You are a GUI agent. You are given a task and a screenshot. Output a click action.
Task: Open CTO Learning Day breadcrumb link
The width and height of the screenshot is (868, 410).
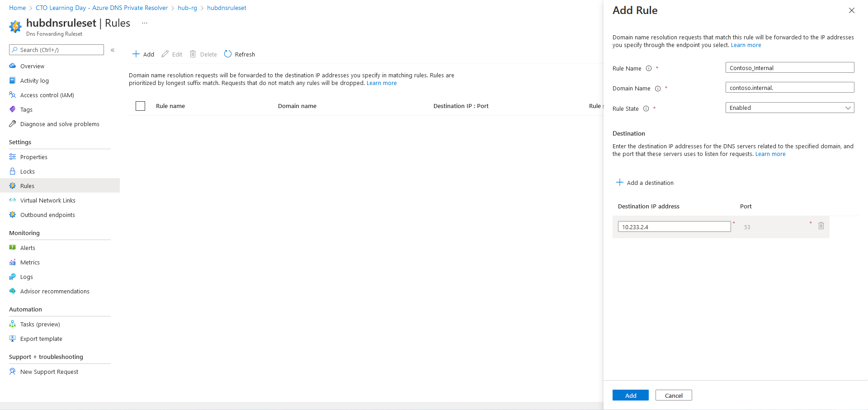pos(102,8)
